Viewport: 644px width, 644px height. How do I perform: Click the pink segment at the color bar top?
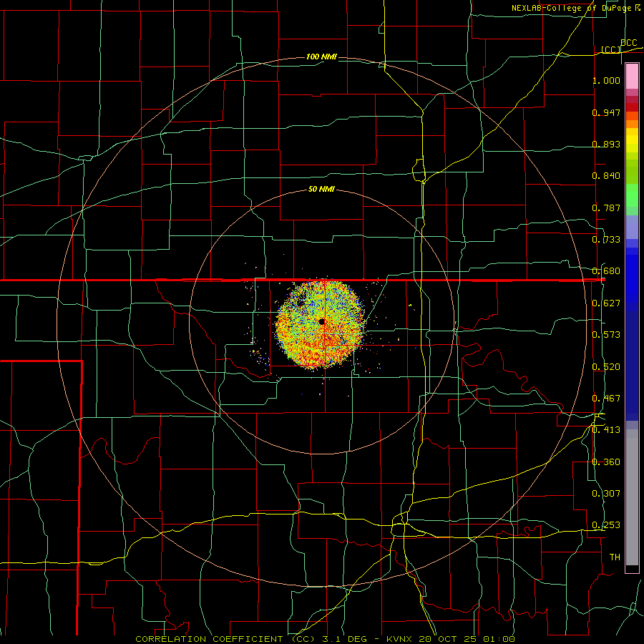(x=632, y=76)
